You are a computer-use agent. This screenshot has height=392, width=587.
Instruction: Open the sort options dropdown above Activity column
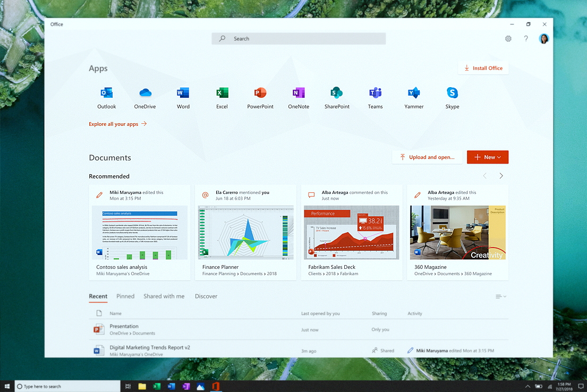499,296
